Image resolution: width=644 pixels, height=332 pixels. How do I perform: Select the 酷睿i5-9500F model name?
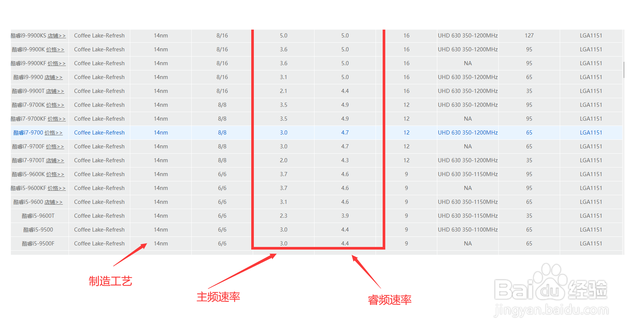click(x=38, y=244)
